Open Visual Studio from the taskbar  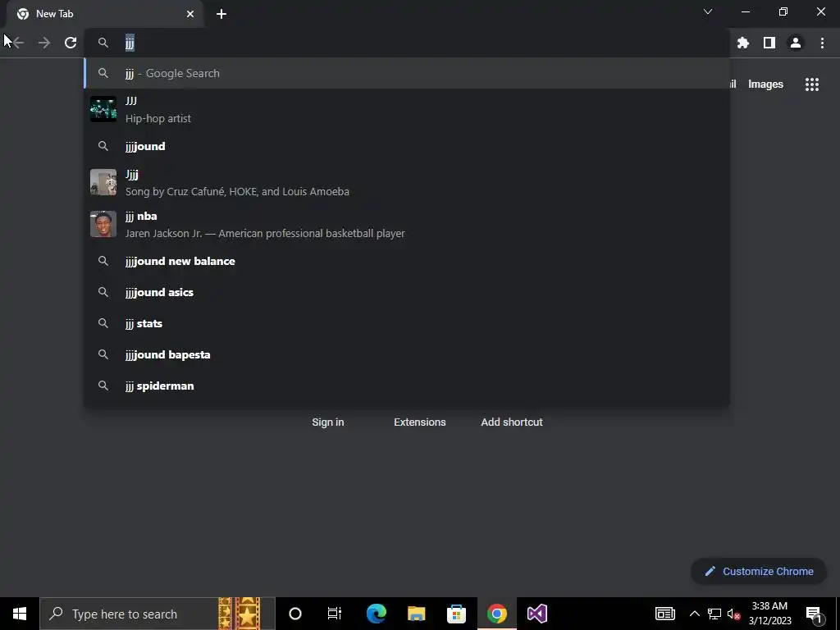pos(536,614)
